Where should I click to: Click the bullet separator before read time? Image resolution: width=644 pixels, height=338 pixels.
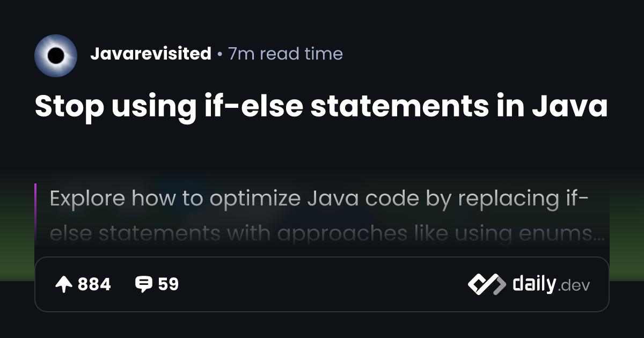[x=220, y=55]
